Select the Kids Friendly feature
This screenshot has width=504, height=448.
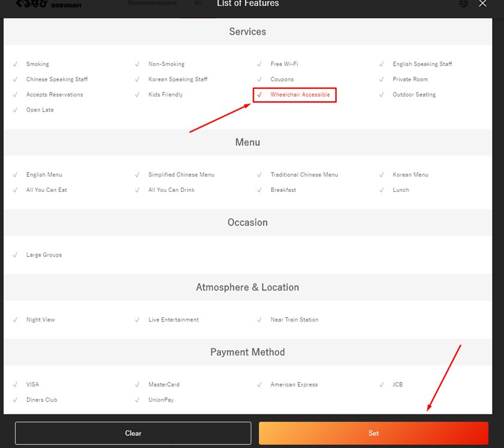[x=159, y=95]
